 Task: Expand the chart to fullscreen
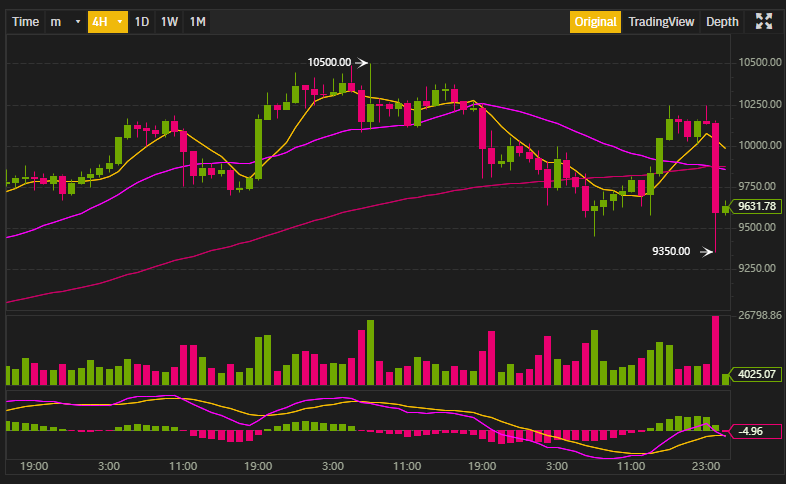pyautogui.click(x=765, y=21)
